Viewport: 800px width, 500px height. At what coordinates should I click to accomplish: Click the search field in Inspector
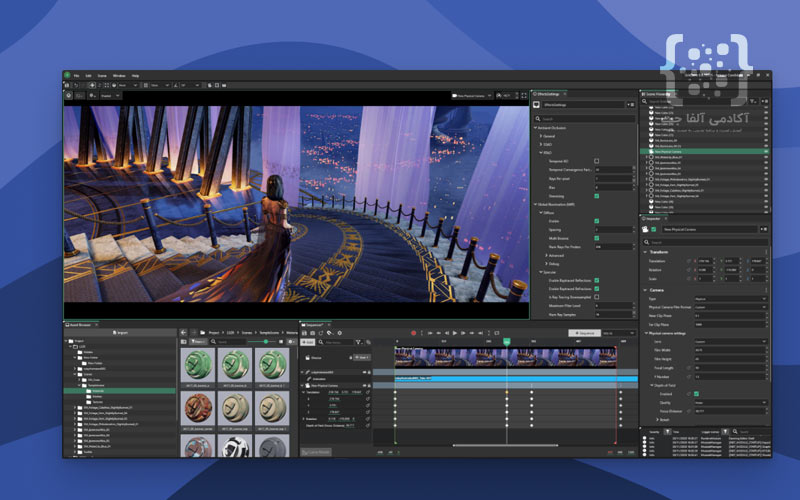pos(705,242)
